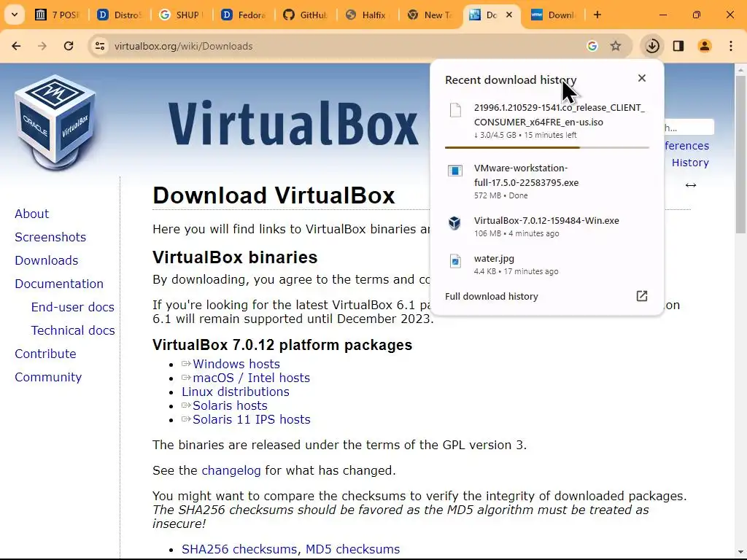The width and height of the screenshot is (747, 560).
Task: Click the water.jpg file name
Action: pyautogui.click(x=494, y=259)
